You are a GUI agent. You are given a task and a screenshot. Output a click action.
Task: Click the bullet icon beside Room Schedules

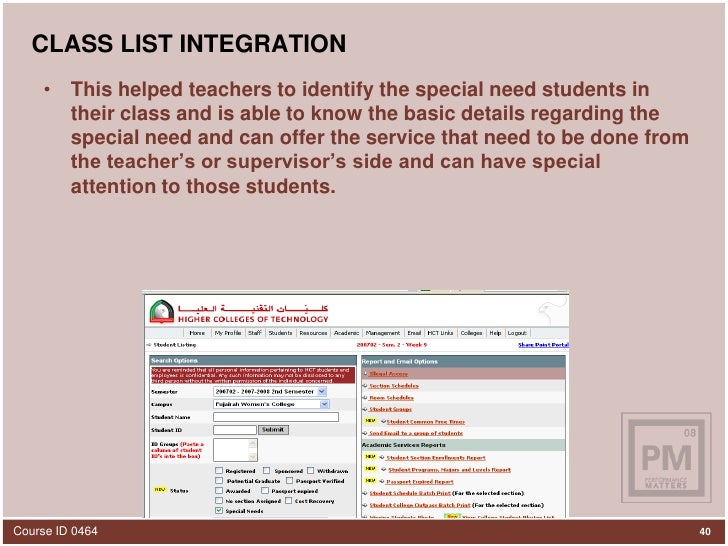point(365,398)
